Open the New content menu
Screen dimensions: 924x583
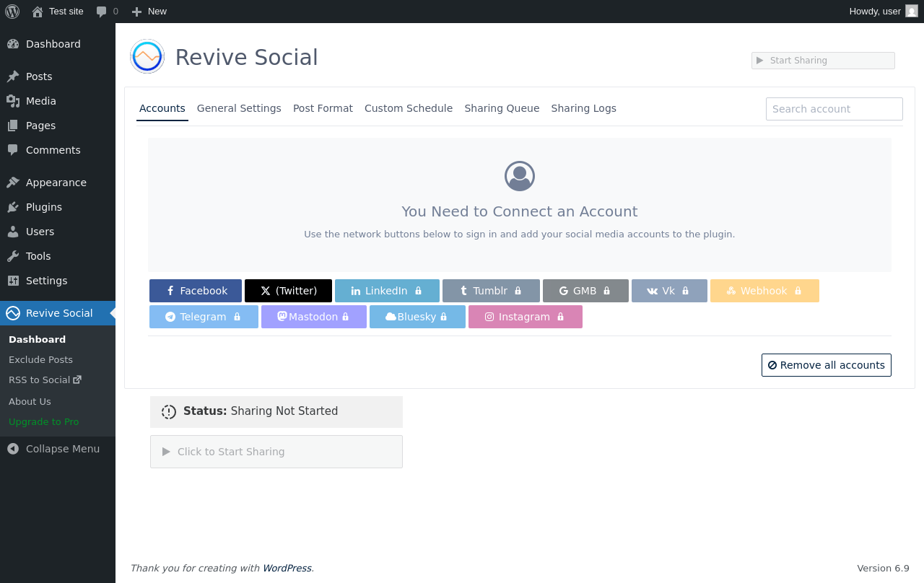tap(149, 12)
